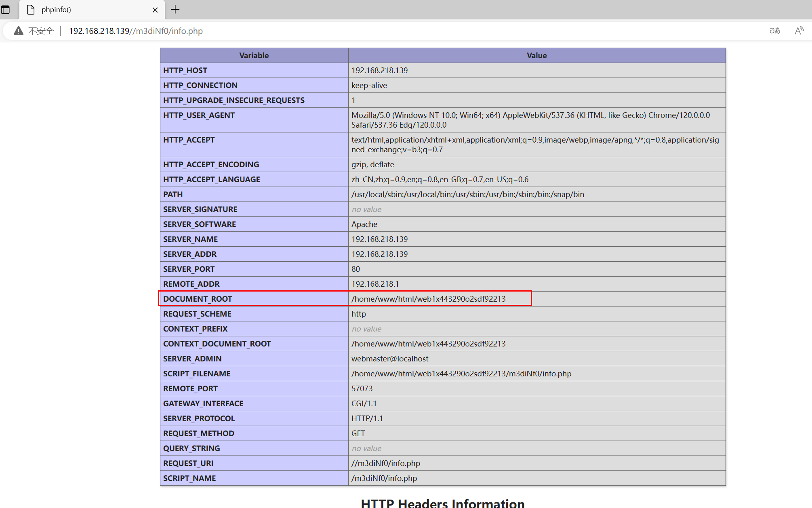The image size is (812, 508).
Task: Open the tab actions menu icon
Action: [x=6, y=10]
